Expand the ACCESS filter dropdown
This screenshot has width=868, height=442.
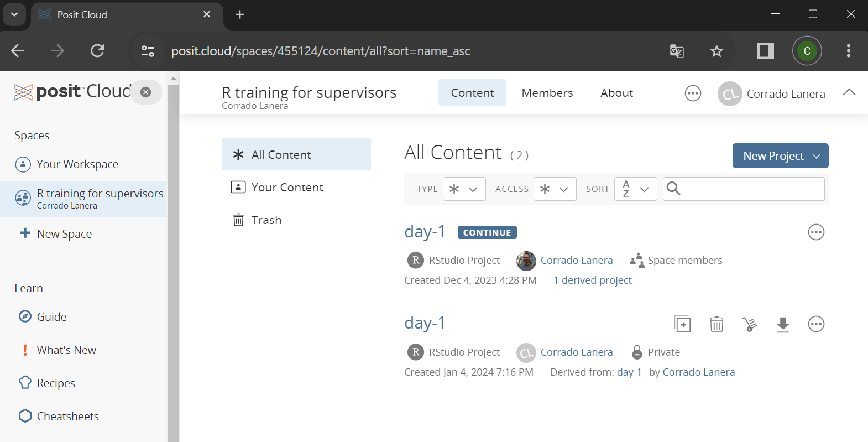(x=555, y=189)
